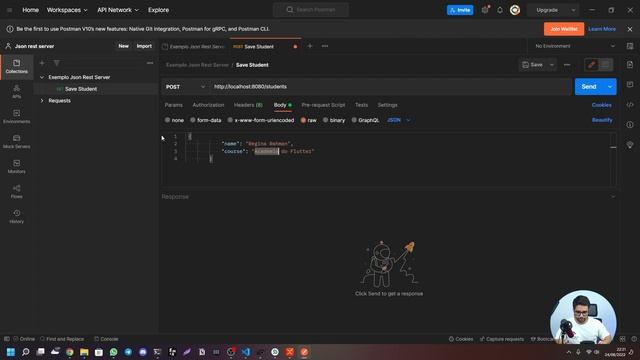Open the JSON format dropdown
The image size is (640, 360).
(x=398, y=120)
